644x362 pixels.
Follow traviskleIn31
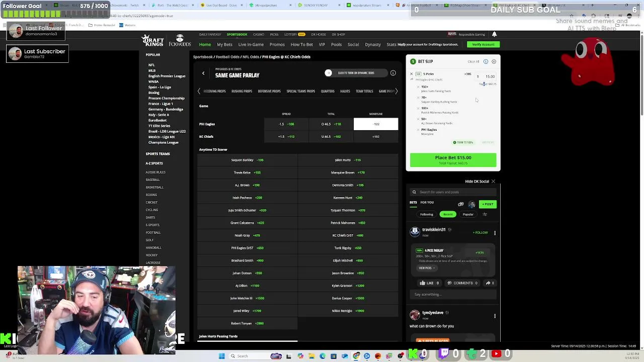(480, 233)
